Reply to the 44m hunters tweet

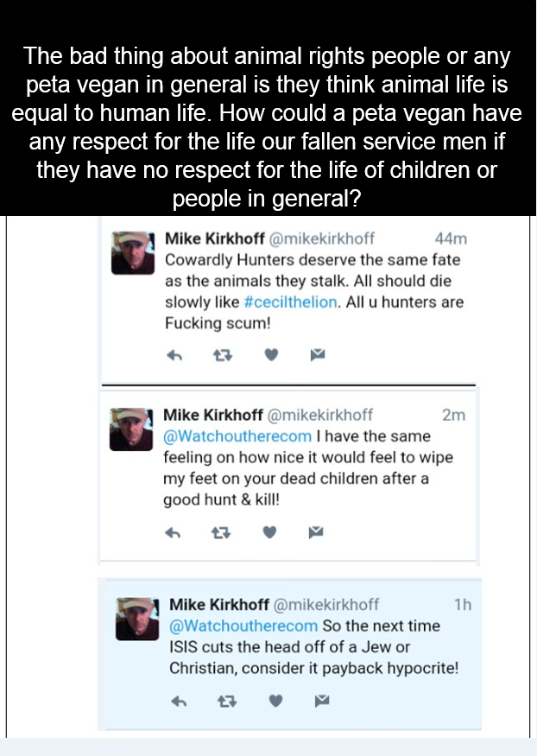(x=175, y=354)
